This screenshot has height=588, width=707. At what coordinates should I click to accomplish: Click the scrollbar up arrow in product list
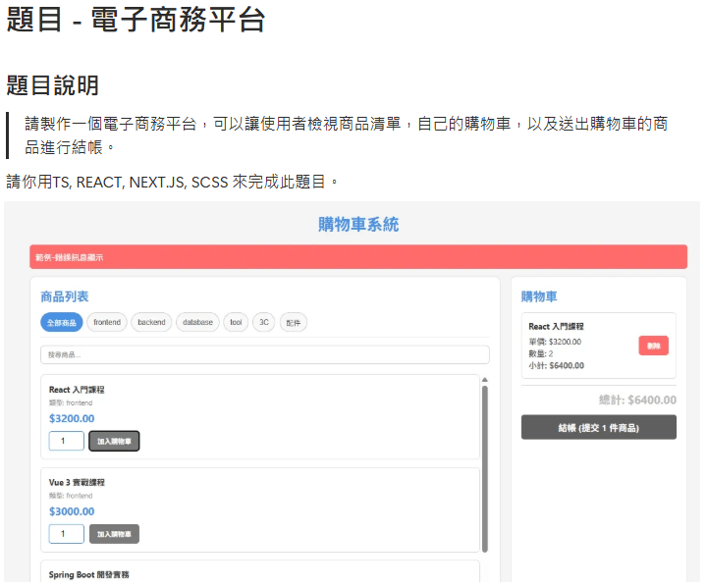pyautogui.click(x=485, y=380)
